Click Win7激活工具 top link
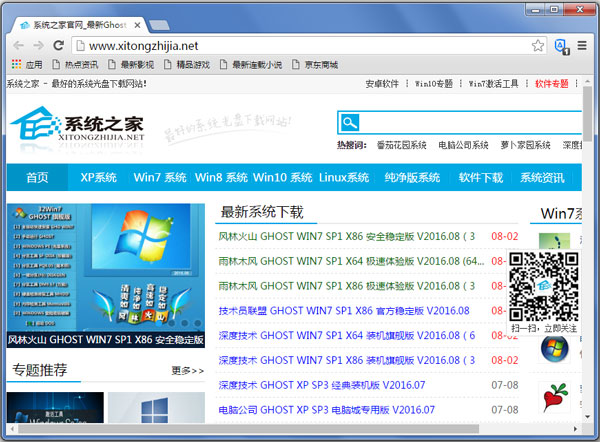 click(x=493, y=83)
